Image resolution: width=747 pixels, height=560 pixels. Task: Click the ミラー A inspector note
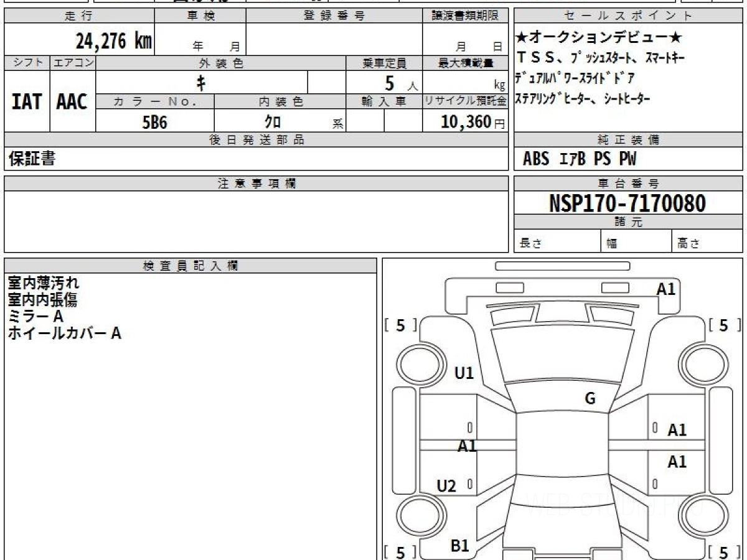click(35, 317)
